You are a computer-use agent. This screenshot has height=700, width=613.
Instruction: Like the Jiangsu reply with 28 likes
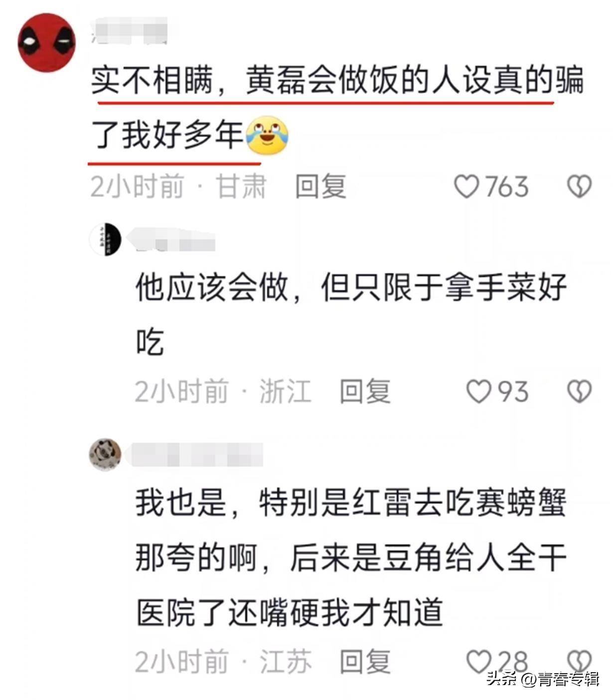tap(478, 662)
